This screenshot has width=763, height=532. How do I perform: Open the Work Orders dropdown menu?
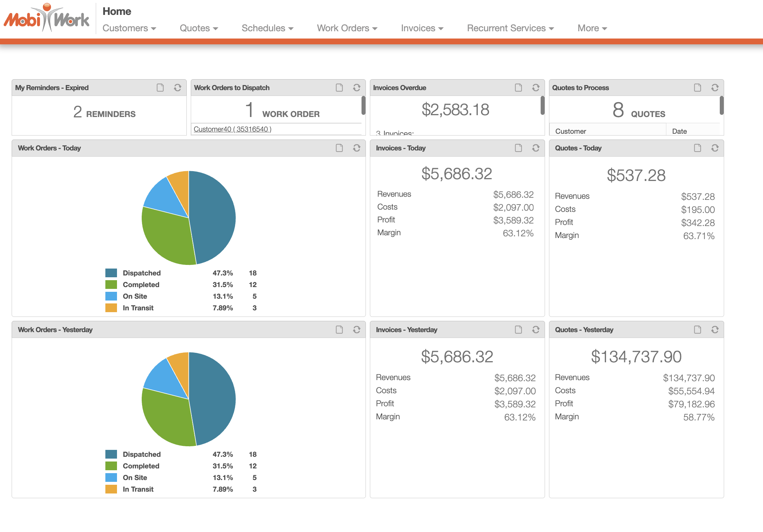click(347, 28)
